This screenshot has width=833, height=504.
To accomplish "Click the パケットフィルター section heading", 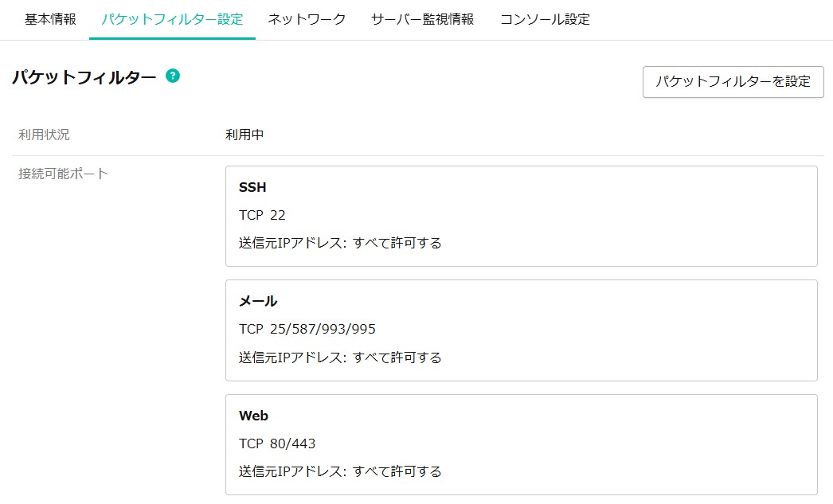I will pyautogui.click(x=84, y=77).
